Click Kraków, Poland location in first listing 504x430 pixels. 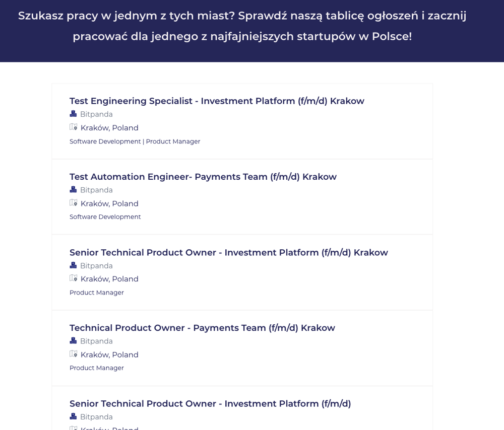[x=109, y=128]
